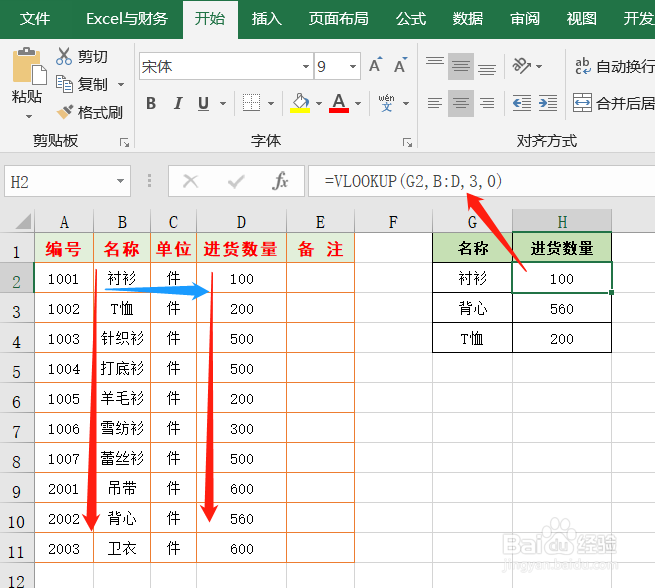Click the Merge and Center (合并后居中) icon

click(x=582, y=103)
